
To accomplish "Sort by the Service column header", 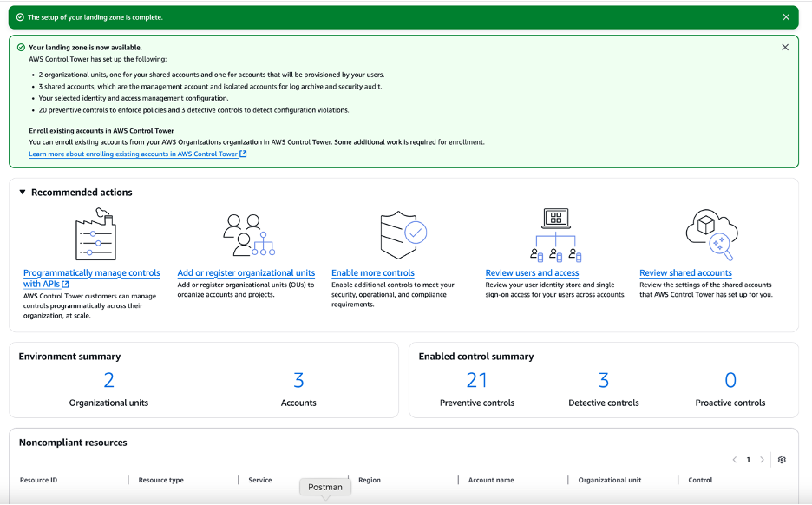I will point(260,480).
